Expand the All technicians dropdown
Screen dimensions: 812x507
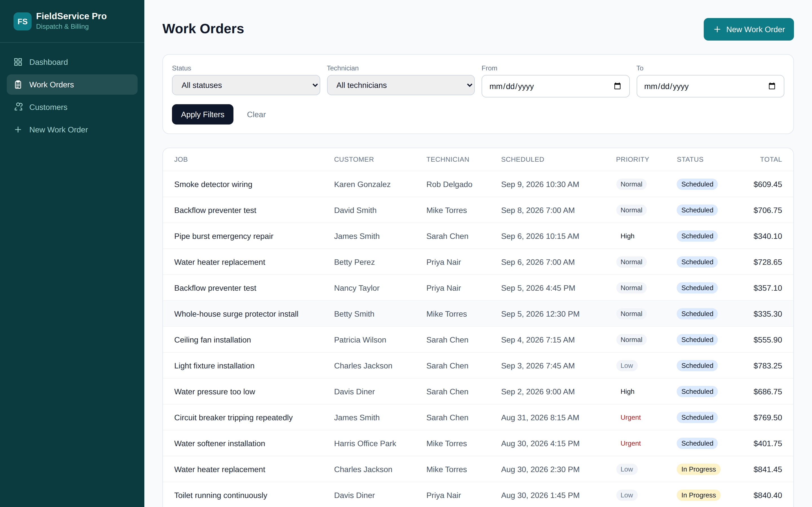[401, 85]
